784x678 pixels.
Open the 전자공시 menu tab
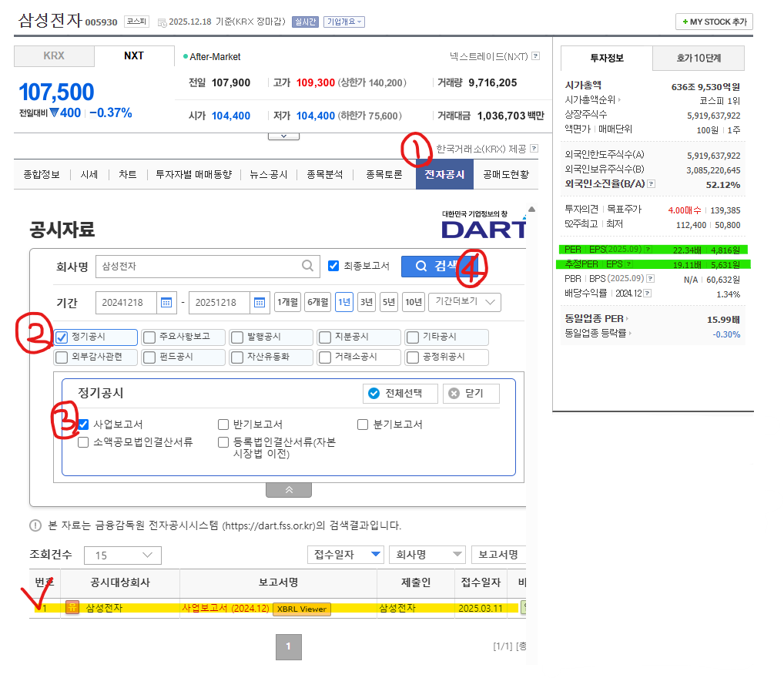[444, 175]
